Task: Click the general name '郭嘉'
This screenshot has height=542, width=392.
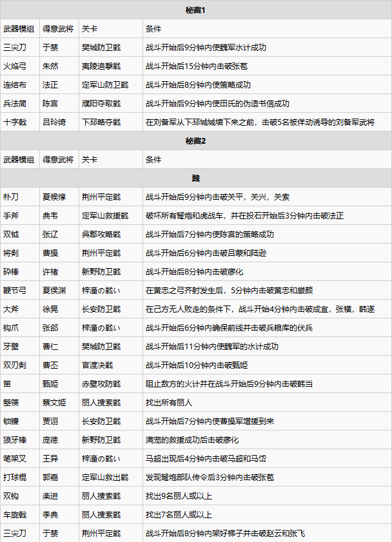Action: pos(50,477)
